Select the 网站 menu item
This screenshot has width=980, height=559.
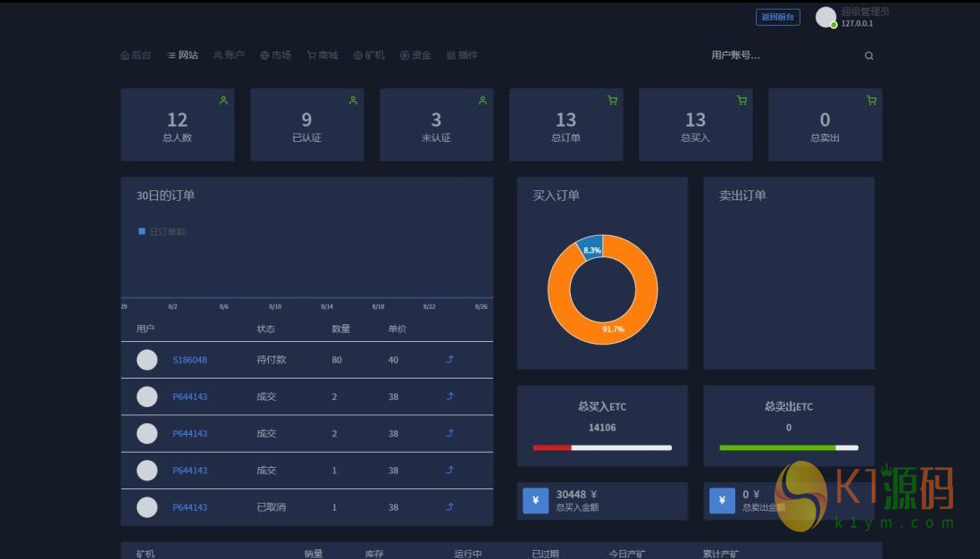coord(182,55)
